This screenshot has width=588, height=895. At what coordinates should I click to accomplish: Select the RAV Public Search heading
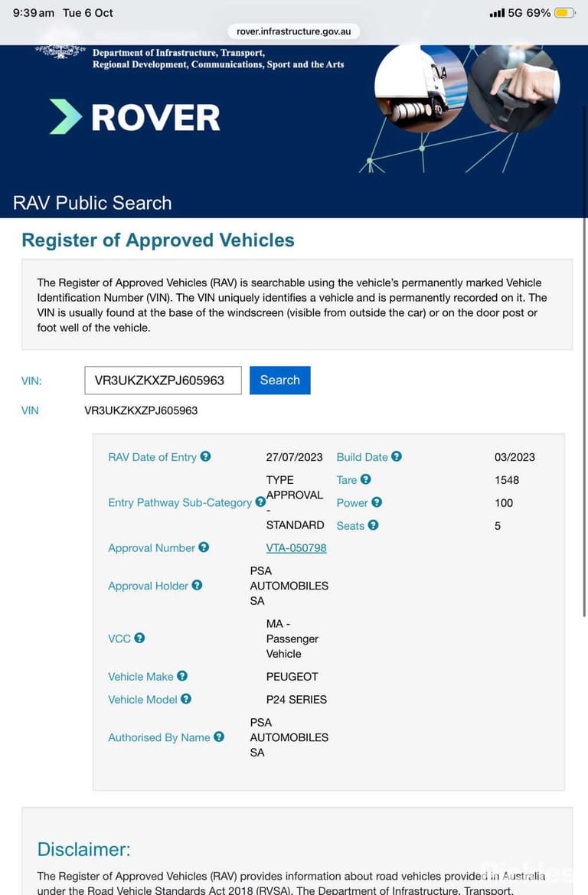[93, 203]
